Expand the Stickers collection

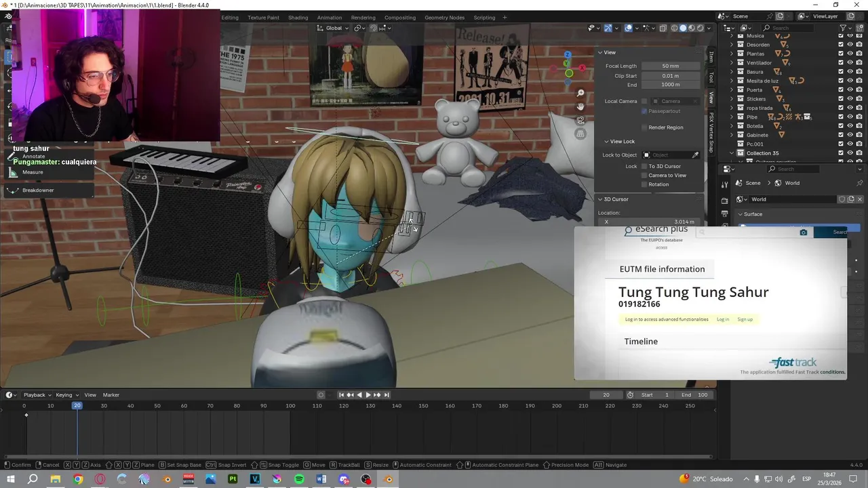pyautogui.click(x=732, y=99)
